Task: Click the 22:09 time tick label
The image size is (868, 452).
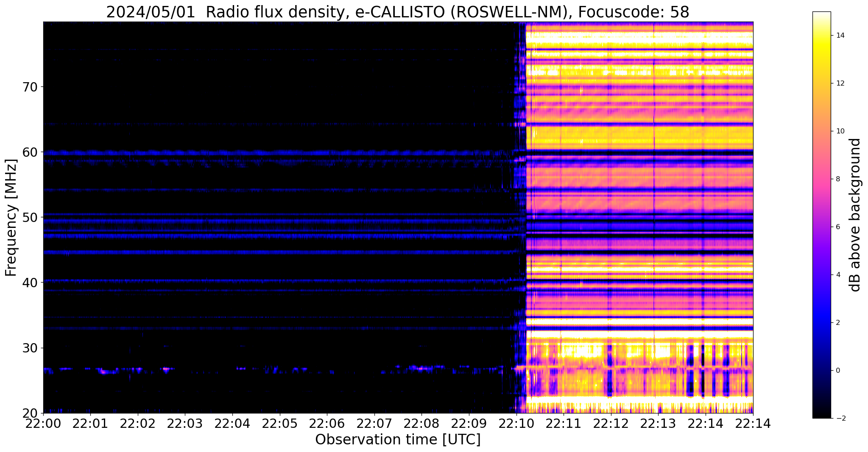Action: point(469,423)
